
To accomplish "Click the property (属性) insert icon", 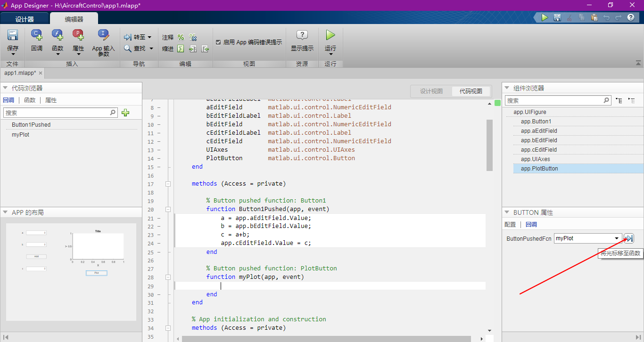I will 78,35.
